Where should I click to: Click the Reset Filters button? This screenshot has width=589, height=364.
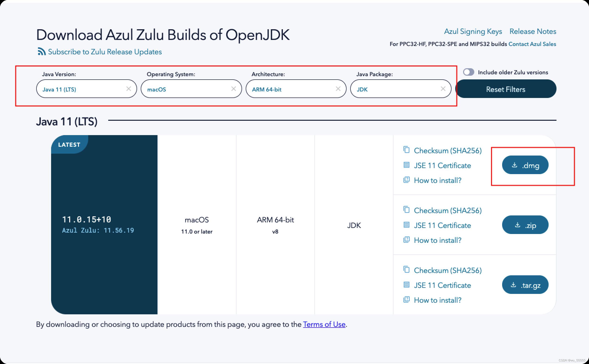click(506, 89)
